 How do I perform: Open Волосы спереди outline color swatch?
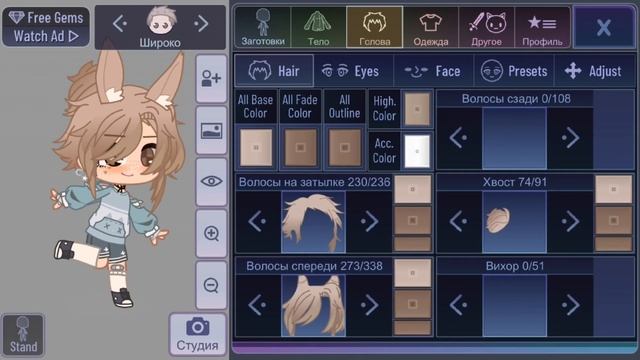point(413,328)
